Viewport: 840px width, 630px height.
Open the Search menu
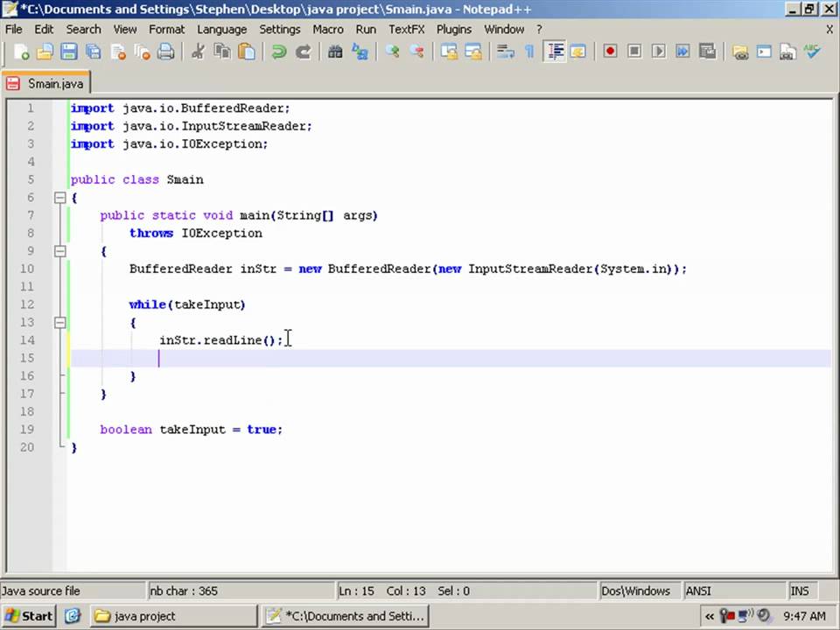coord(83,29)
